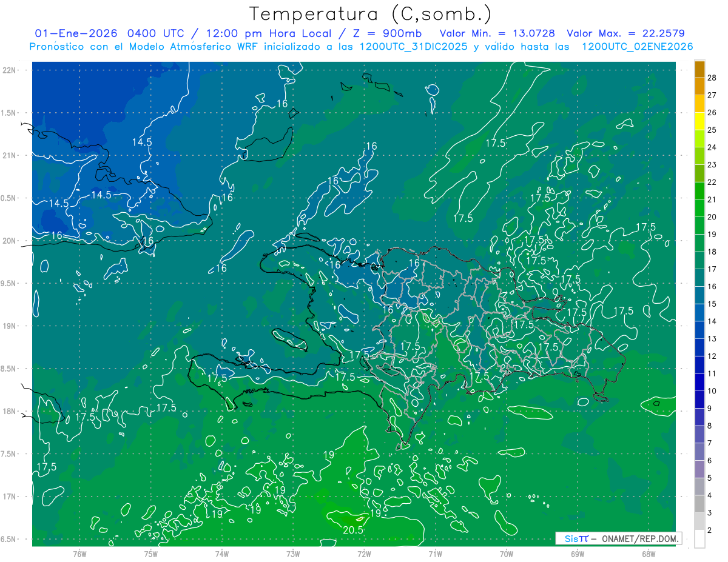Screen dimensions: 728x562
Task: Pick the blue swatch between 13 and 14
Action: [x=699, y=330]
